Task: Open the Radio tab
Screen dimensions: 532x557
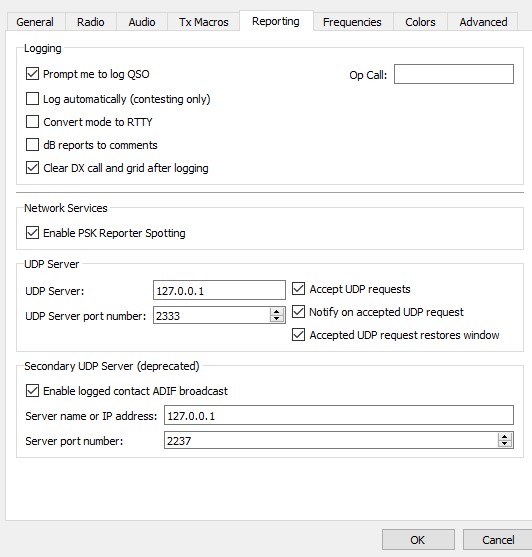Action: 91,22
